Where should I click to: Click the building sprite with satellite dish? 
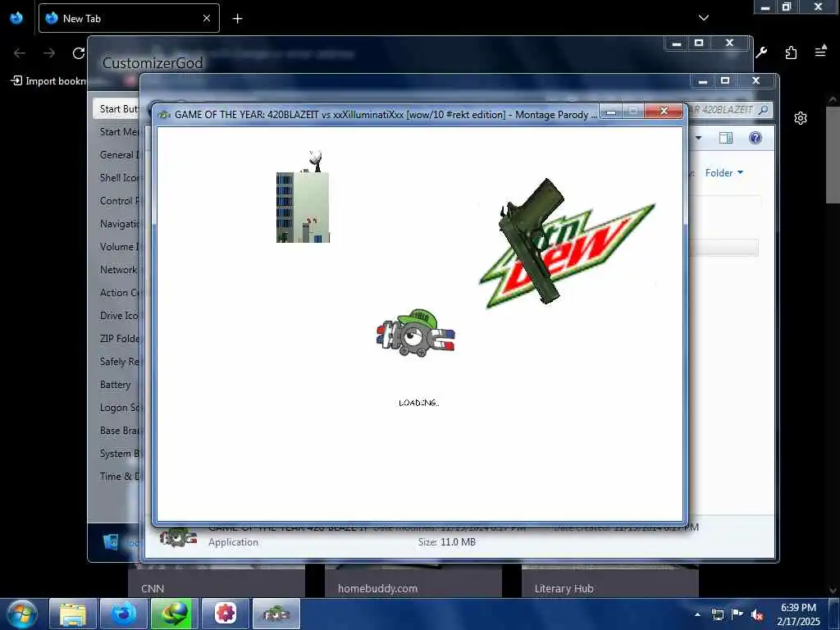(x=304, y=197)
